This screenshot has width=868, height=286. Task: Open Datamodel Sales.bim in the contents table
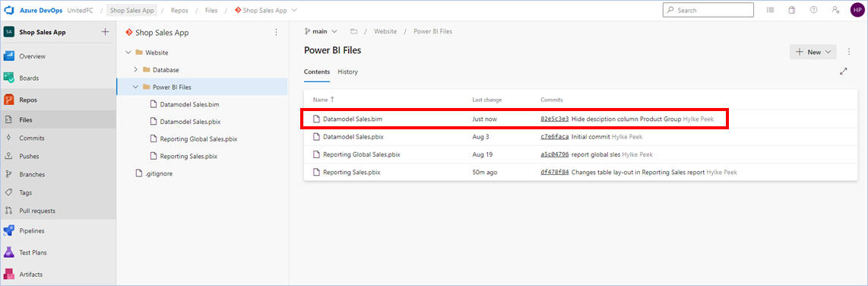click(353, 119)
